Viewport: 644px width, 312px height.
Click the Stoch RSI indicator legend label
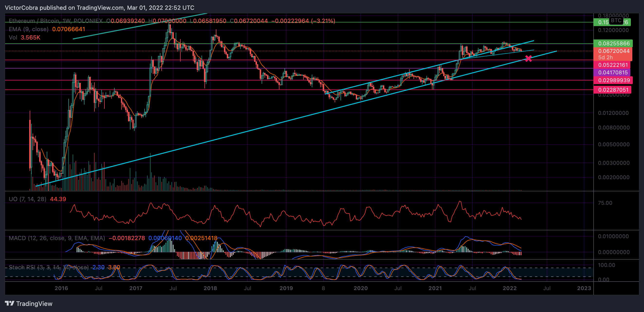[49, 267]
